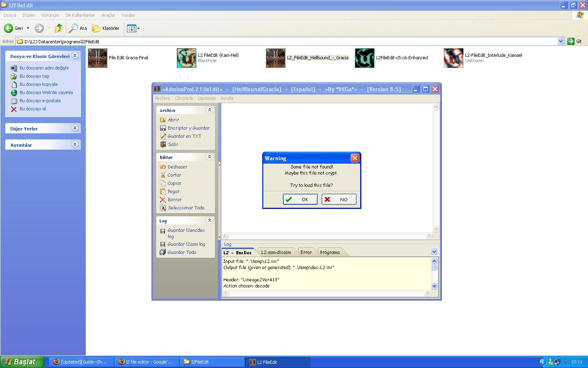The height and width of the screenshot is (368, 588).
Task: Click the Cortar scissors icon
Action: (163, 175)
